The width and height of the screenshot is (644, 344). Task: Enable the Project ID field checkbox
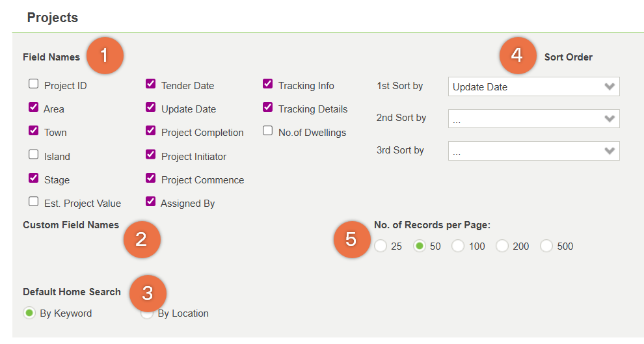pos(34,84)
